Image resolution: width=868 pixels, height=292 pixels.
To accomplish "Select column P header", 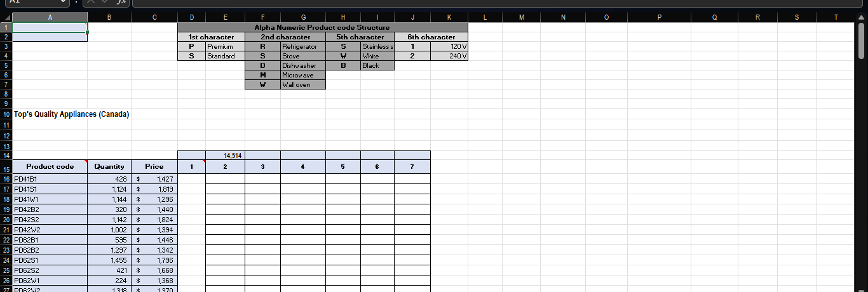I will pyautogui.click(x=659, y=17).
